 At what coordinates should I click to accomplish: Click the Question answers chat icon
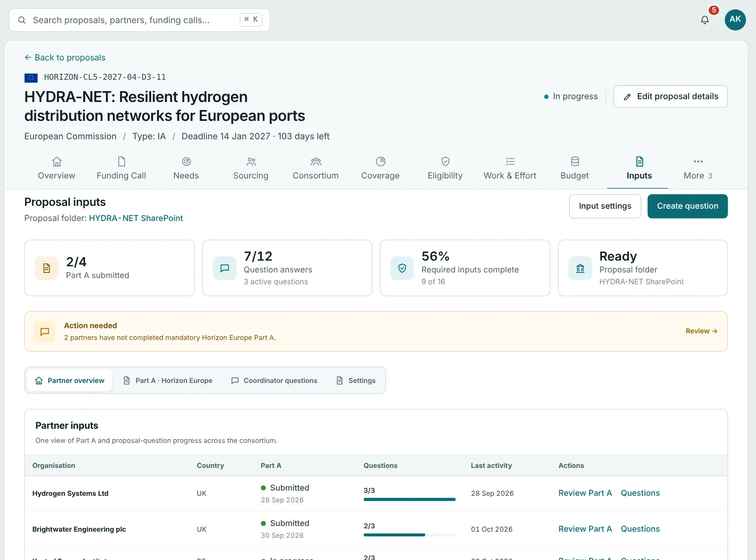[225, 268]
